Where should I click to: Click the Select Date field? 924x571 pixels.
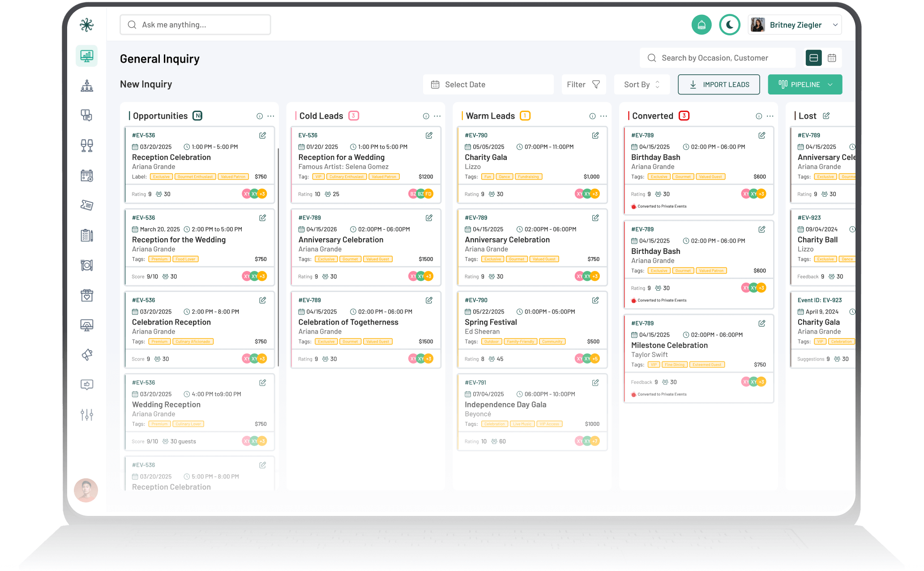488,85
